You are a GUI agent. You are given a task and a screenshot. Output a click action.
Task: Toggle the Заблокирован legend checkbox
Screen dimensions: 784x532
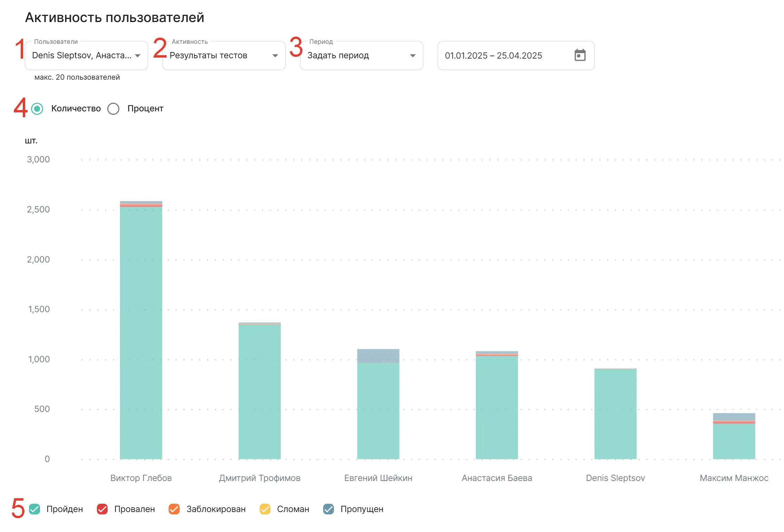[x=174, y=509]
